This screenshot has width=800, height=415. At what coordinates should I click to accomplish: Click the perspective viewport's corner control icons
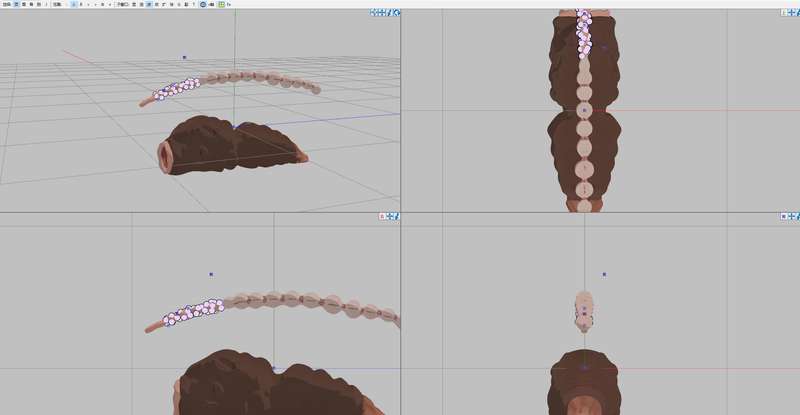tap(384, 13)
